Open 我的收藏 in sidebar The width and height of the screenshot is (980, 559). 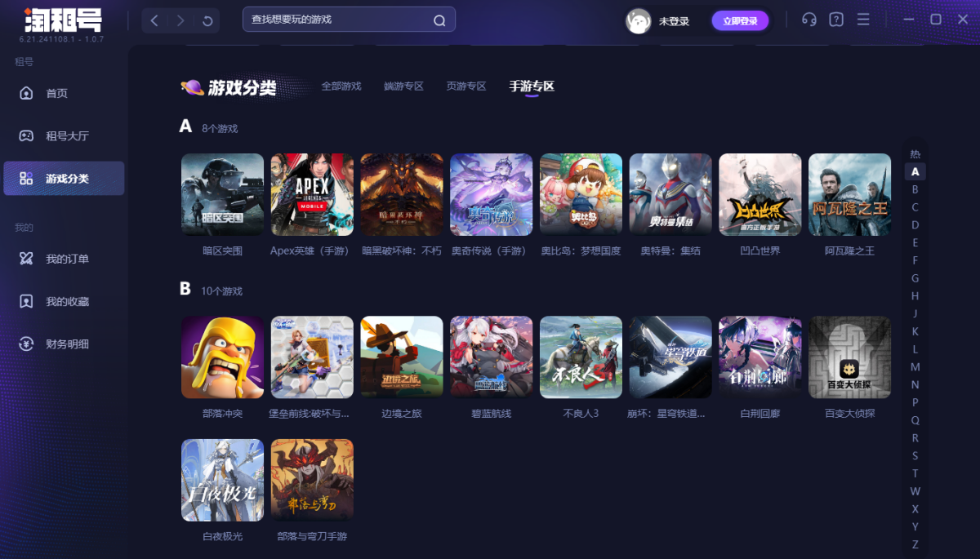pos(66,301)
